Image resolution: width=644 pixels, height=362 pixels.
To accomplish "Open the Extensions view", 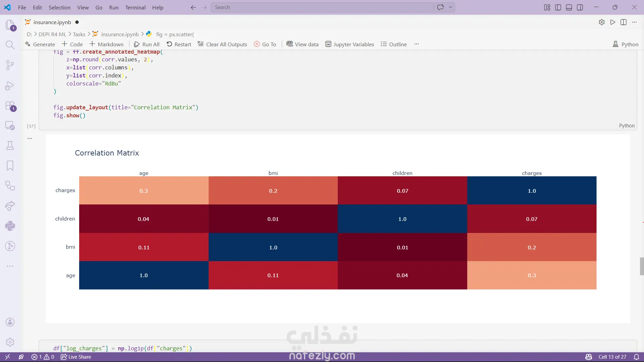I will [x=10, y=106].
